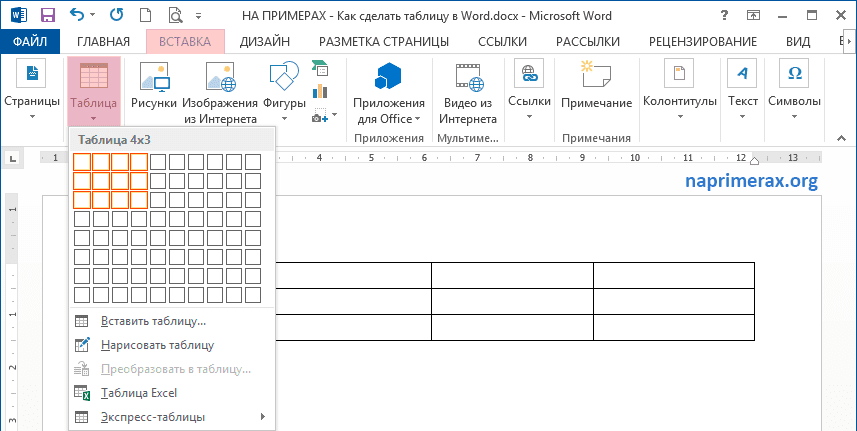
Task: Select the 4x3 grid cell to insert table
Action: click(139, 200)
